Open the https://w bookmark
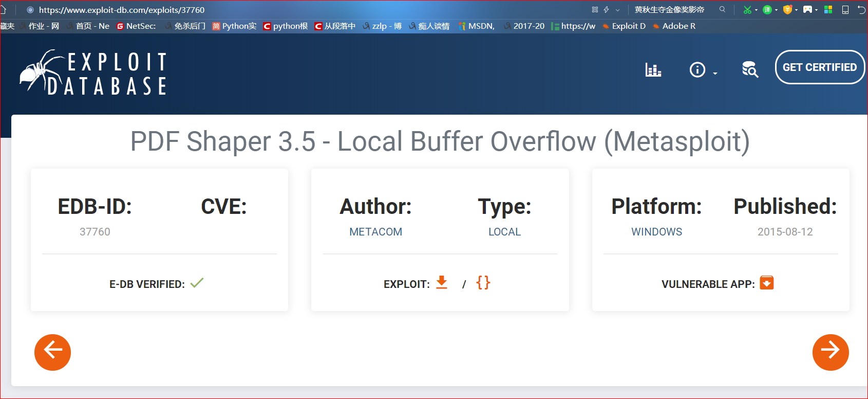The image size is (868, 399). 573,26
